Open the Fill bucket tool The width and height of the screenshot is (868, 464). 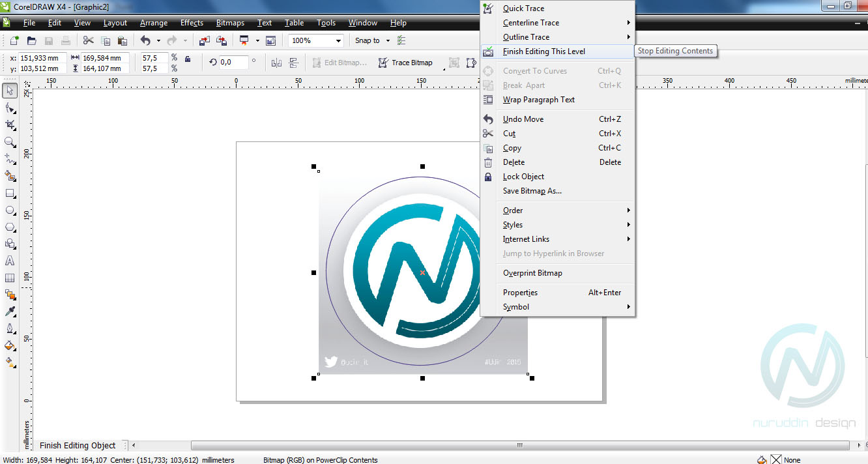point(10,345)
